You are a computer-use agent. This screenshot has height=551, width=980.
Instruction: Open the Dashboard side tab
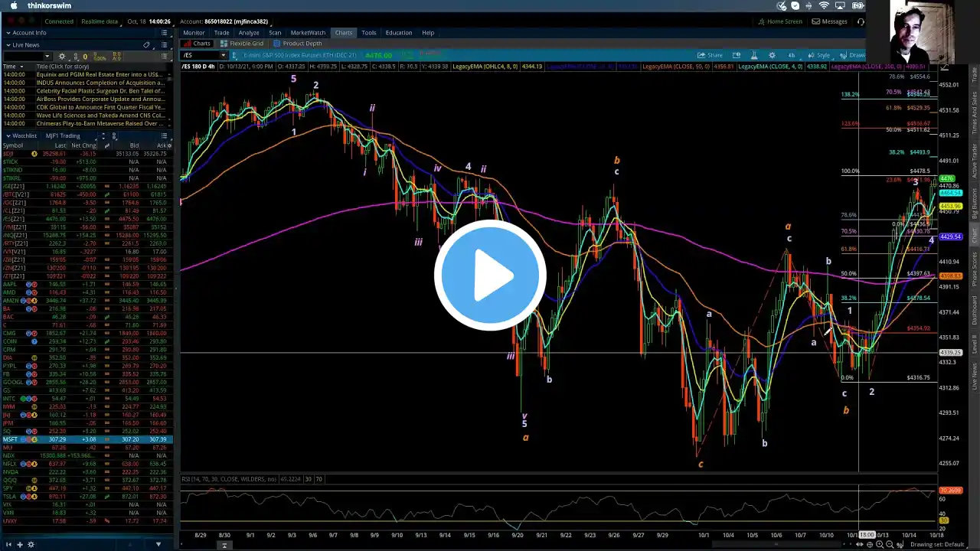click(x=975, y=310)
